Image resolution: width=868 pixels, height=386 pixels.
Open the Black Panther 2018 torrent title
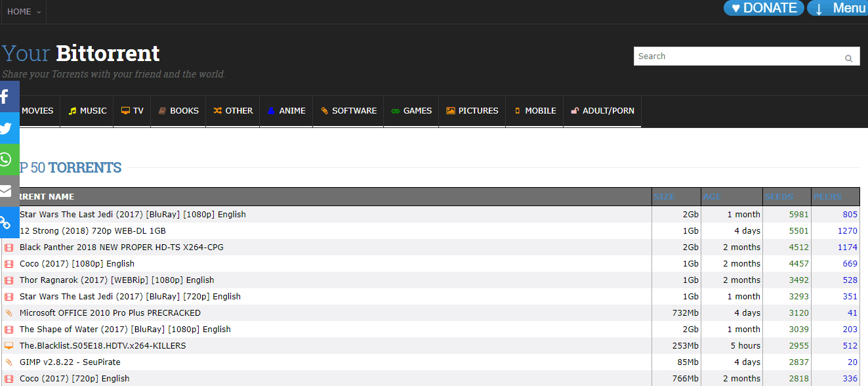[121, 247]
